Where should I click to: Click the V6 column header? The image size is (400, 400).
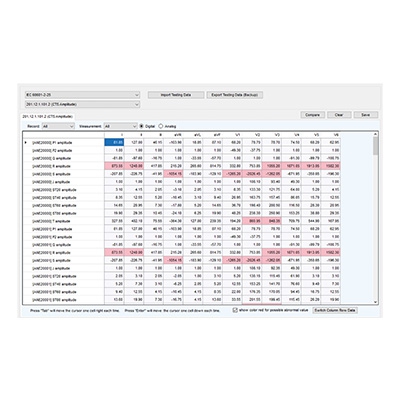point(331,135)
